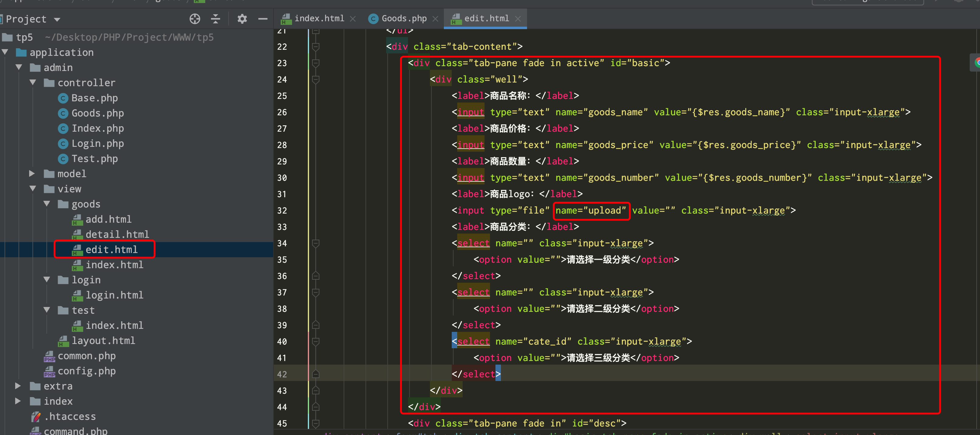Select index.html under test folder

114,325
